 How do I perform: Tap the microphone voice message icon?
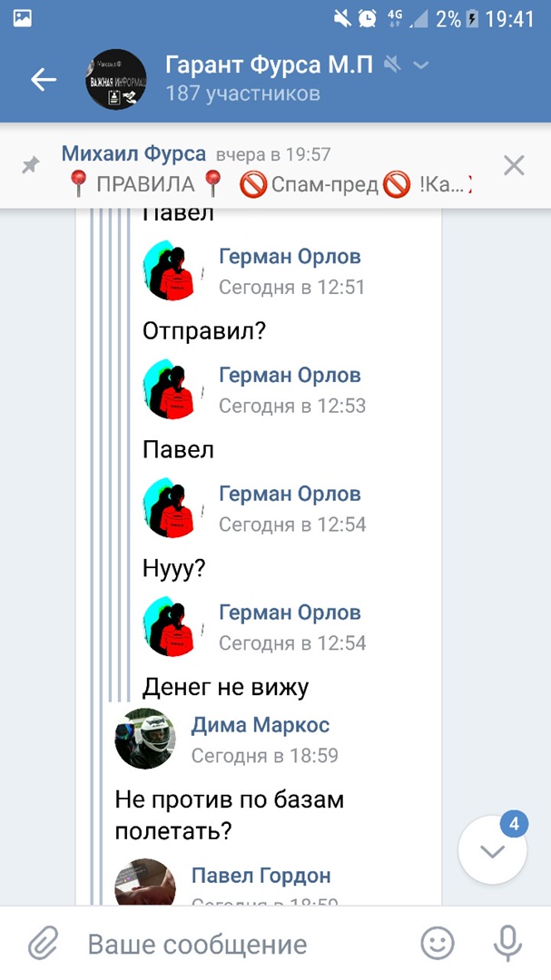click(x=507, y=944)
